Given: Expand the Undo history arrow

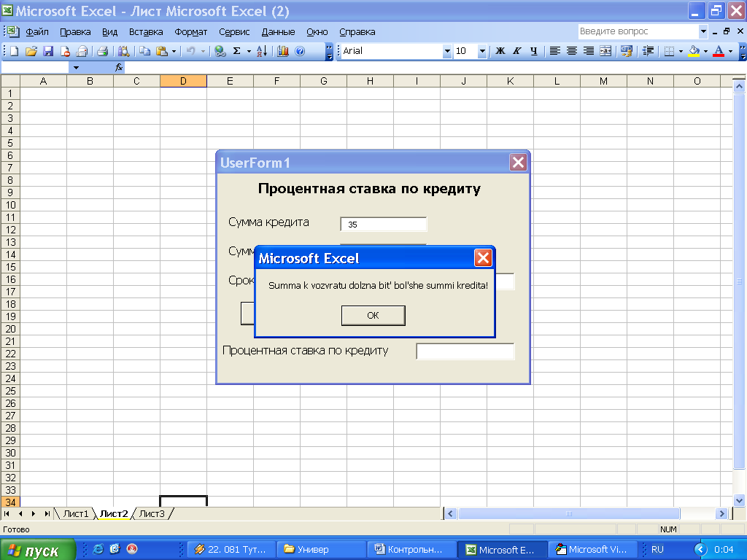Looking at the screenshot, I should click(x=203, y=51).
